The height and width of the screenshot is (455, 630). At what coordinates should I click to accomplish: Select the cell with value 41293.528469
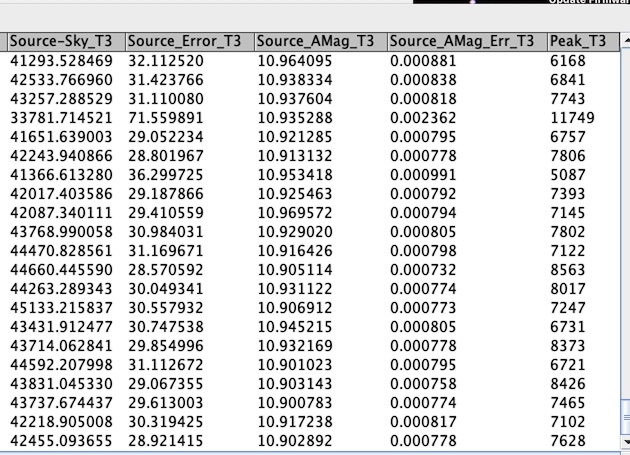tap(60, 60)
